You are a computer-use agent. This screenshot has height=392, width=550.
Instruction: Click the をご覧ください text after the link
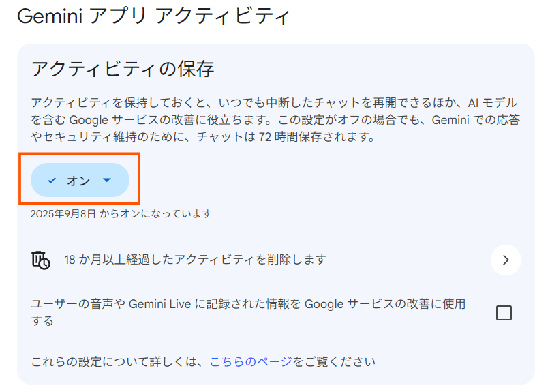point(334,361)
